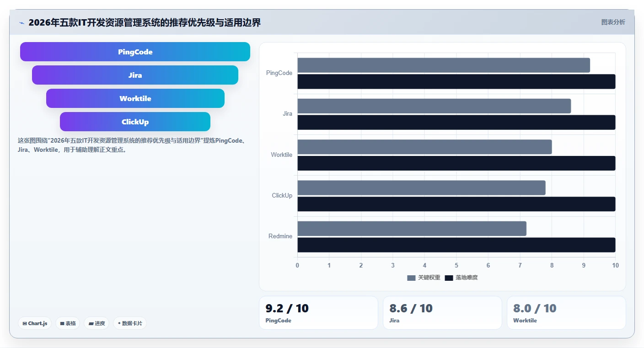Click the 进度 tag chip
Viewport: 644px width, 348px height.
click(97, 323)
